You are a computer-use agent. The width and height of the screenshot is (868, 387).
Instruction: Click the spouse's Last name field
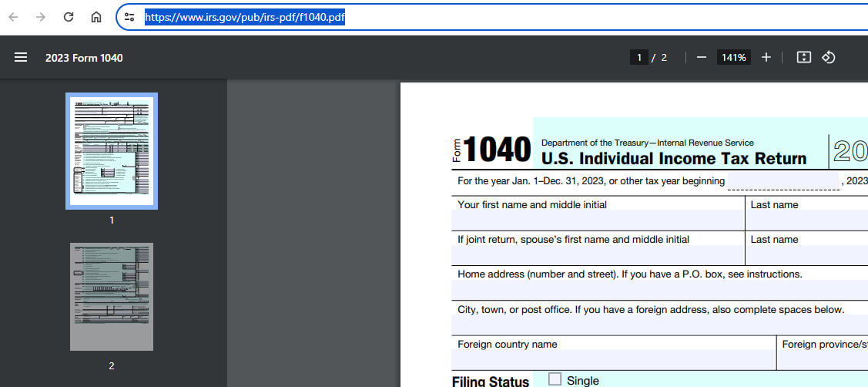807,255
